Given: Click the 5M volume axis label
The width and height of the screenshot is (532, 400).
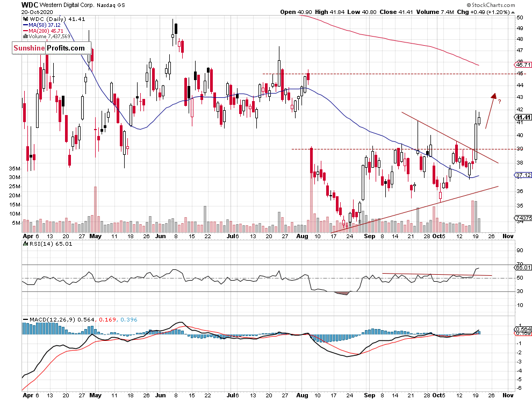Looking at the screenshot, I should [16, 223].
